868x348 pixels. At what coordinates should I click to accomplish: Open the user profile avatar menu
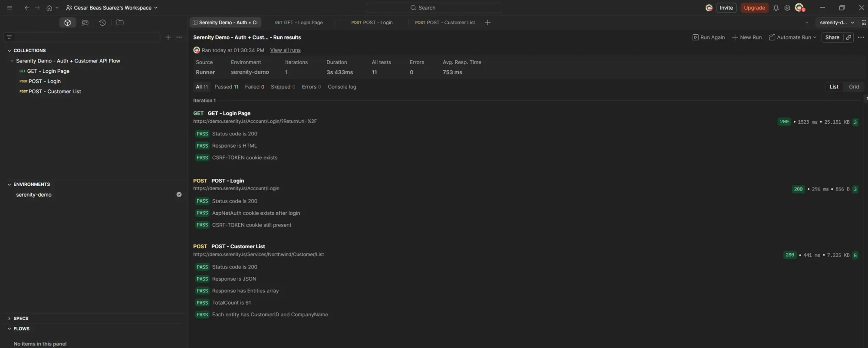click(x=799, y=8)
